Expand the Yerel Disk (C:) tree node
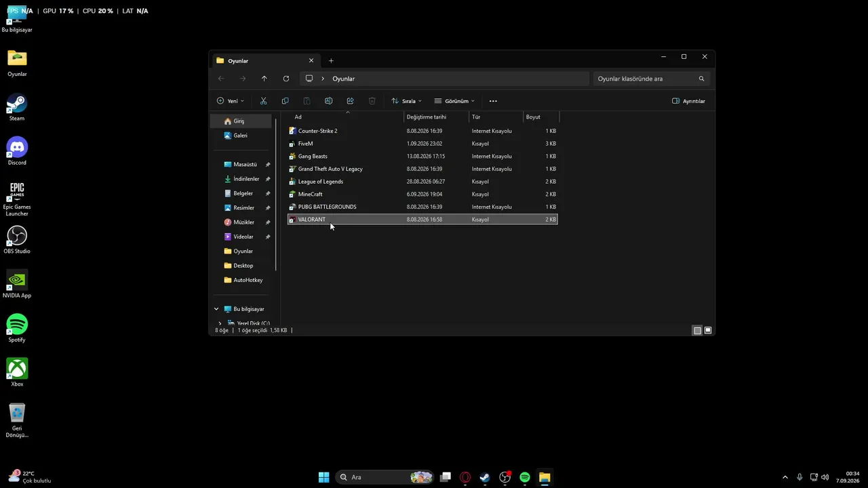 (220, 323)
